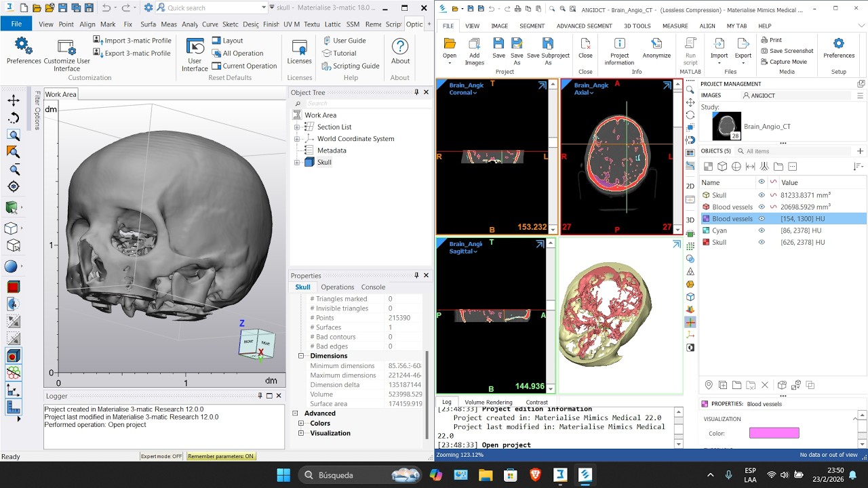Click the 2D layout button in Mimics sidebar

coord(690,186)
